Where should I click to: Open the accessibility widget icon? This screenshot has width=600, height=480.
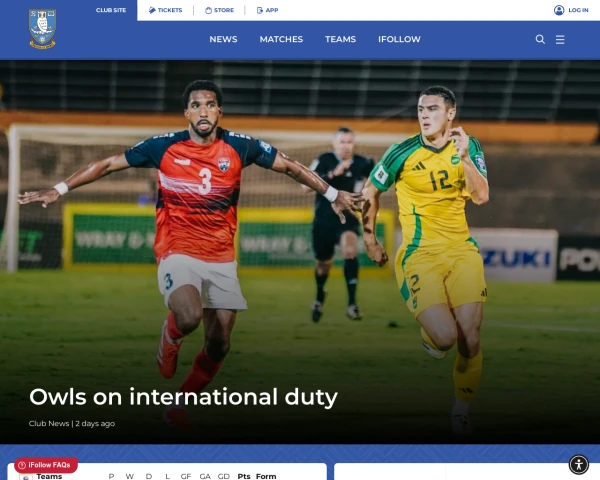(579, 465)
